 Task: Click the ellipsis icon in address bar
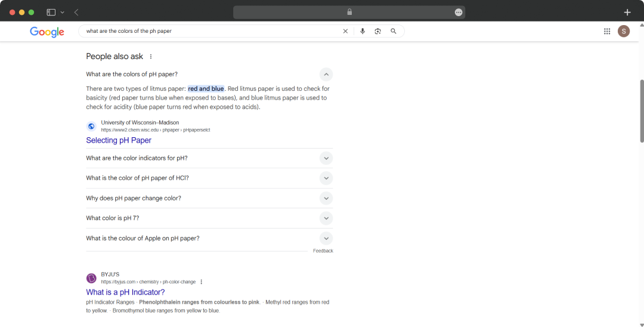pyautogui.click(x=459, y=13)
